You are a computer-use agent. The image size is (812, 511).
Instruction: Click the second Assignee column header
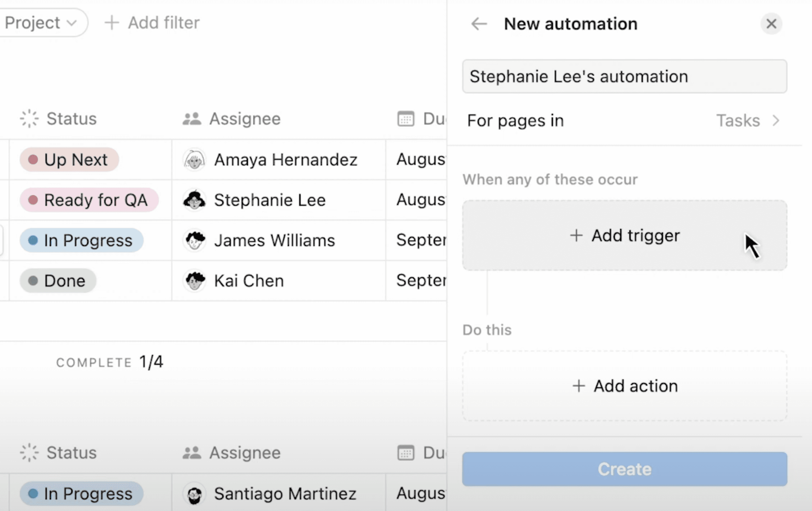click(x=245, y=453)
